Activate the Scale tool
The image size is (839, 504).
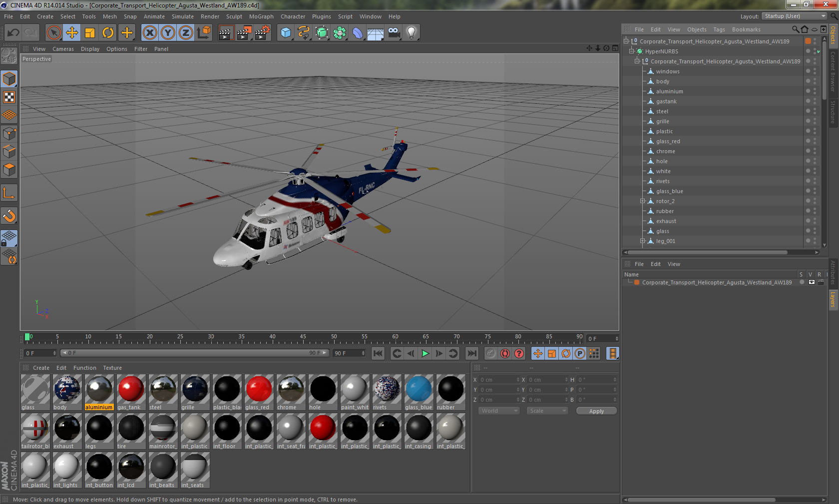(90, 33)
